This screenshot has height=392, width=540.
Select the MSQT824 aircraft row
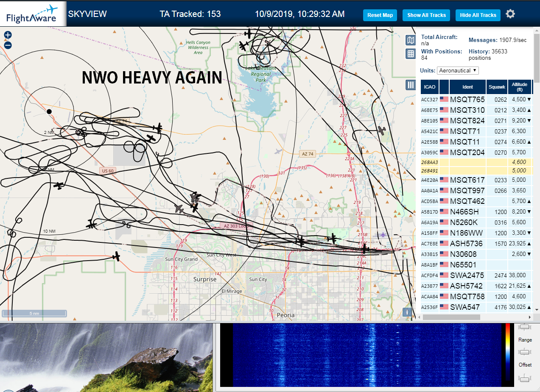click(476, 121)
